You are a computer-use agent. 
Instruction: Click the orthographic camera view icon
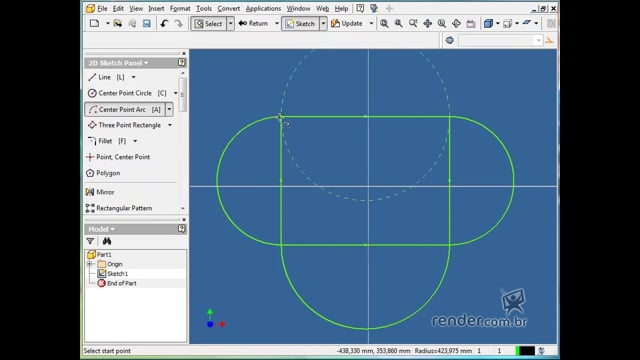507,24
